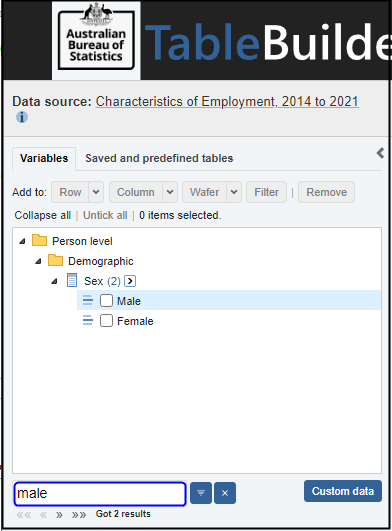Click the Female label text
This screenshot has width=392, height=531.
(135, 321)
